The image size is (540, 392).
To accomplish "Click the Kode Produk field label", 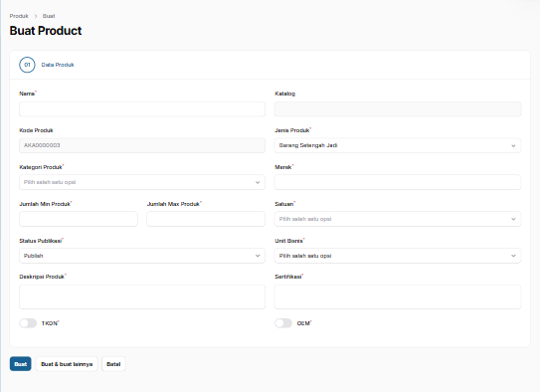I will click(x=36, y=130).
